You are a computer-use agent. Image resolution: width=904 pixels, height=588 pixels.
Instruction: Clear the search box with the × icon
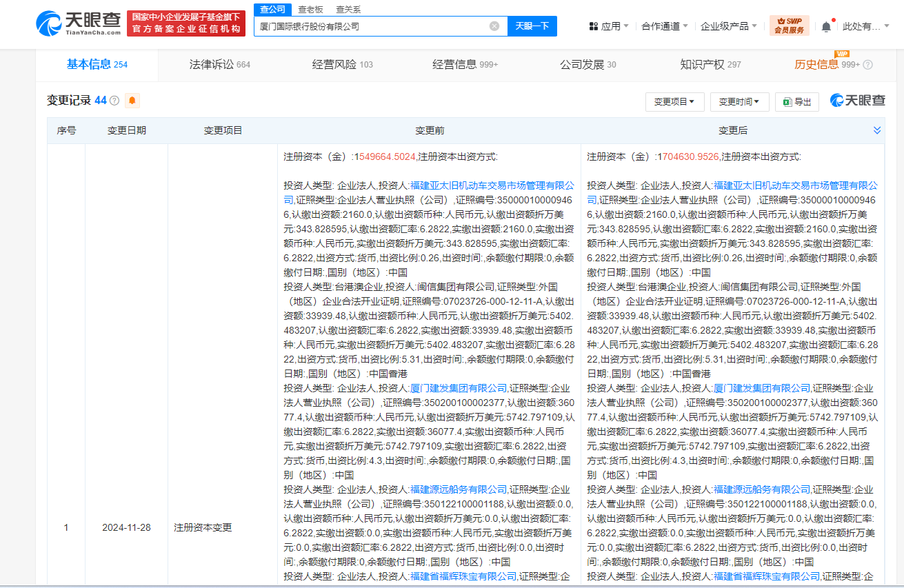point(494,26)
